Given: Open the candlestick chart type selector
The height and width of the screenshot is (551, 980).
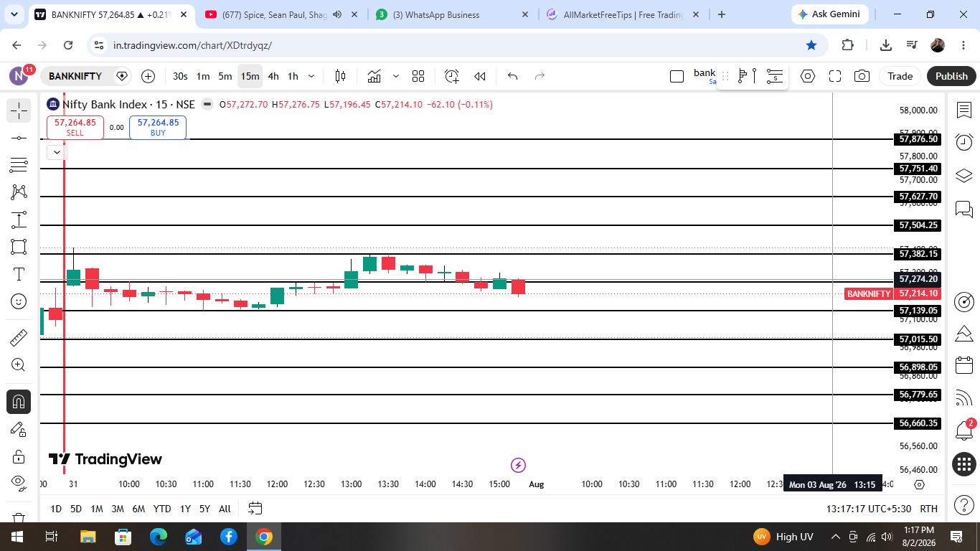Looking at the screenshot, I should point(340,76).
